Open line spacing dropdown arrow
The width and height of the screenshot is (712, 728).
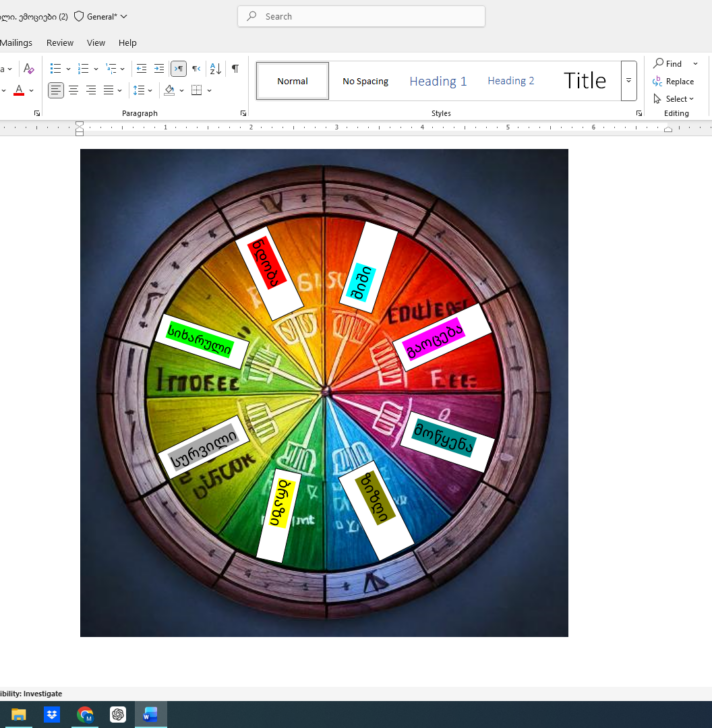click(150, 90)
